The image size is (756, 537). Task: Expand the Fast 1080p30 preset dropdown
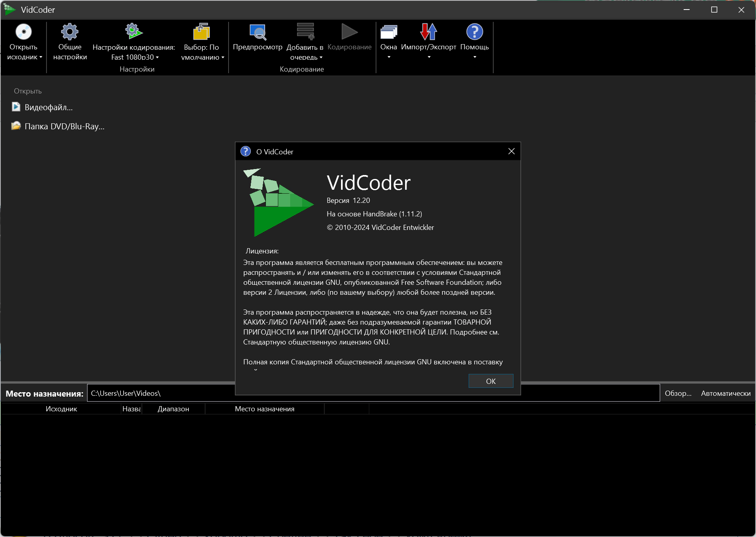(157, 57)
